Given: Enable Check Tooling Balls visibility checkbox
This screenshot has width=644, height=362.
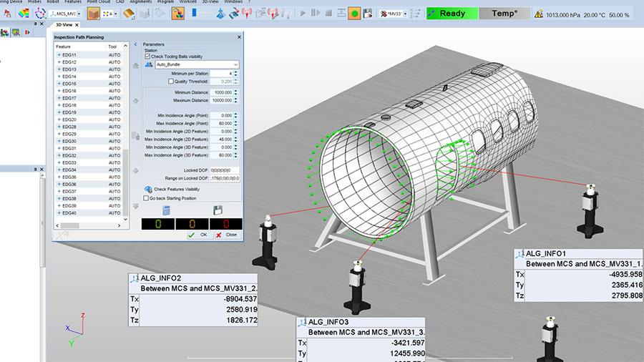Looking at the screenshot, I should 147,56.
